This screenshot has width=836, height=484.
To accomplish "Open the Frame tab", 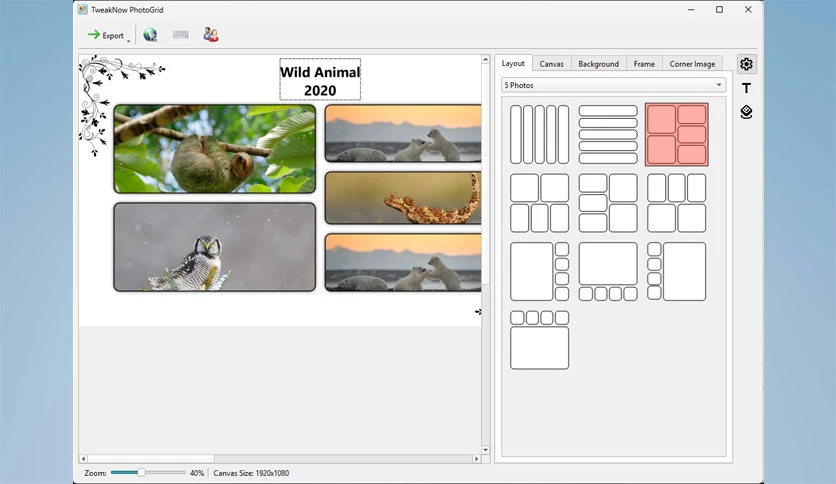I will pyautogui.click(x=644, y=63).
